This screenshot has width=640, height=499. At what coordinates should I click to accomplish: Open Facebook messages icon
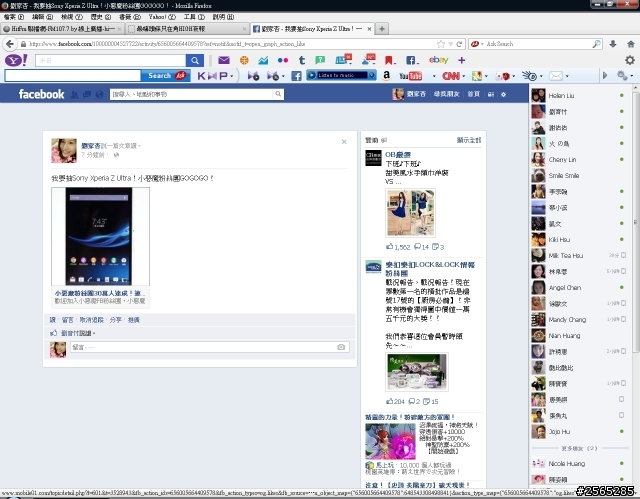[87, 94]
